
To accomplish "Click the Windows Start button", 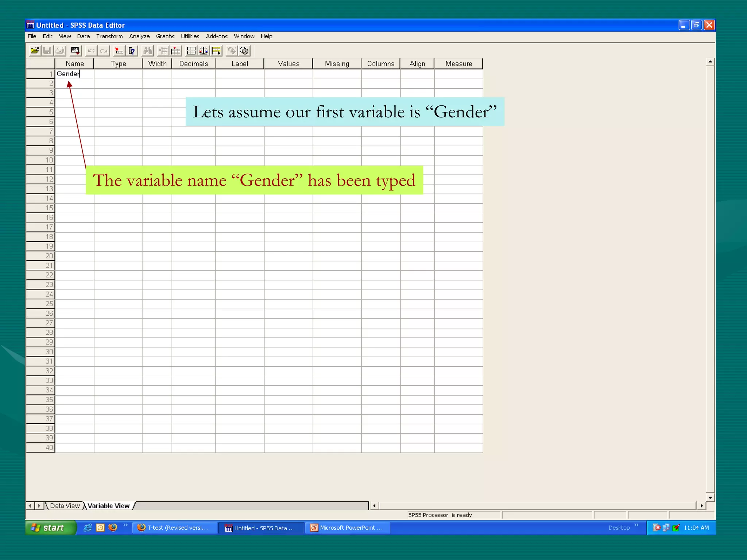I will 51,528.
